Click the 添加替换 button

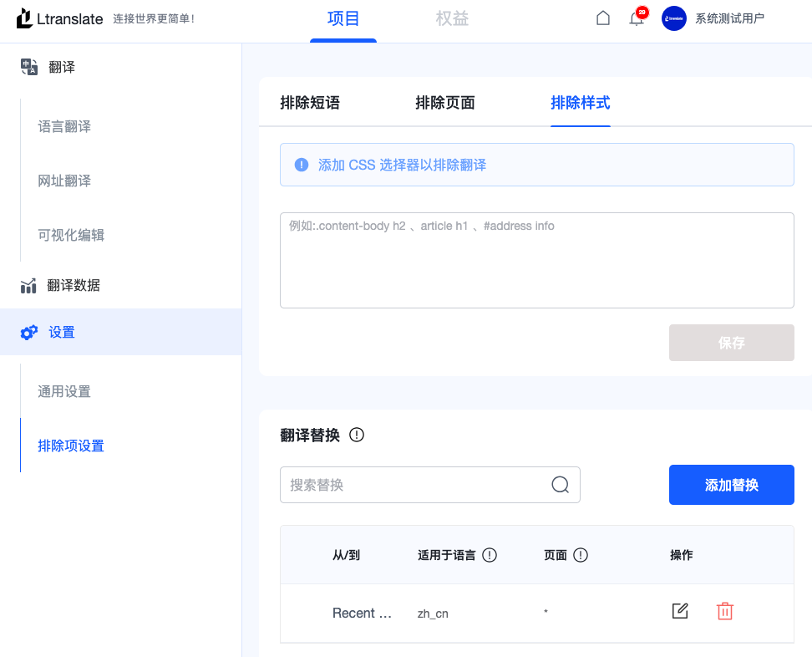click(x=731, y=485)
